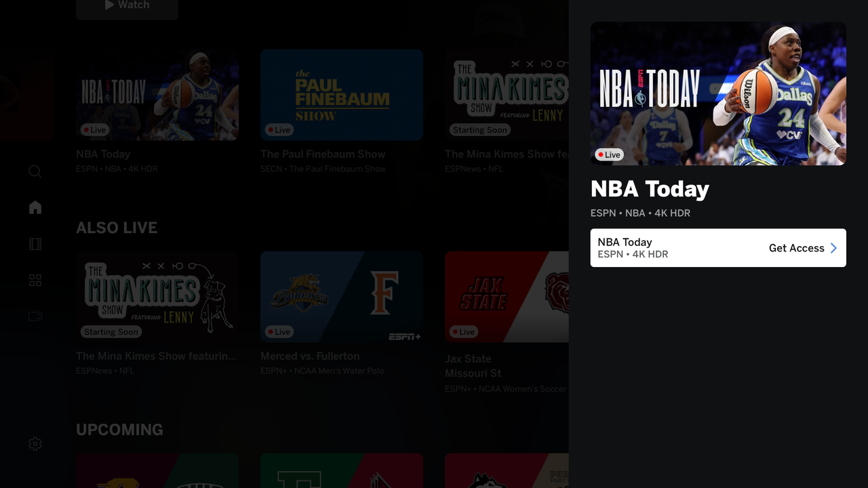Click the Starting Soon badge under Also Live
The width and height of the screenshot is (868, 488).
[x=111, y=332]
